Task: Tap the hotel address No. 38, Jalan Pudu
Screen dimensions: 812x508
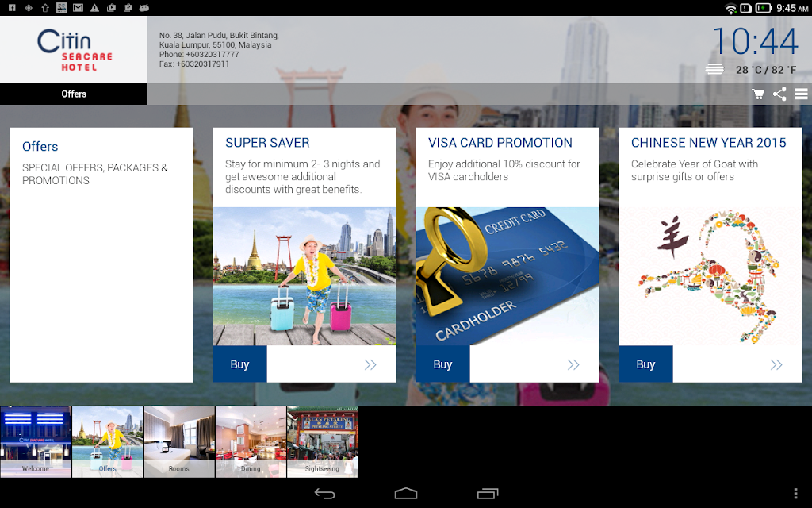Action: coord(219,40)
